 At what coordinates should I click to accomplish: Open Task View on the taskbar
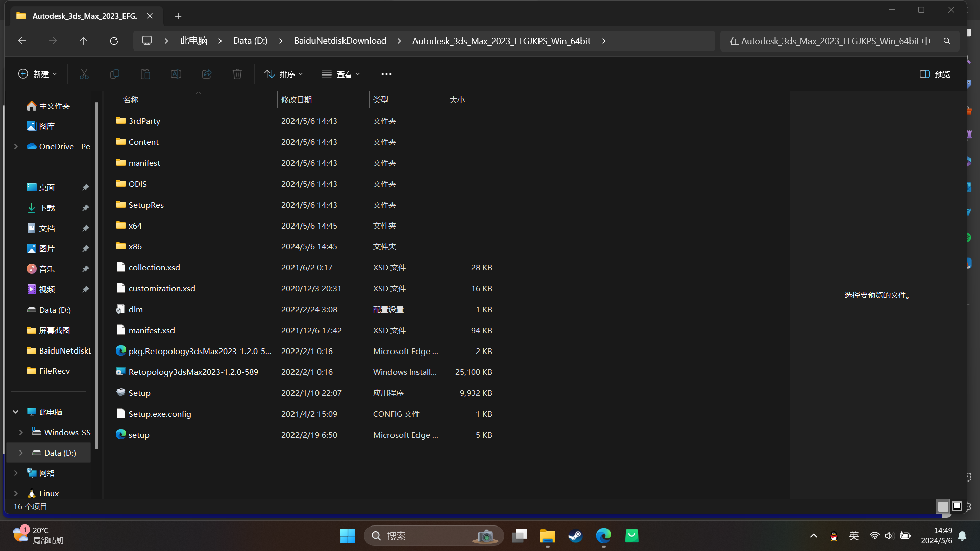[x=520, y=536]
